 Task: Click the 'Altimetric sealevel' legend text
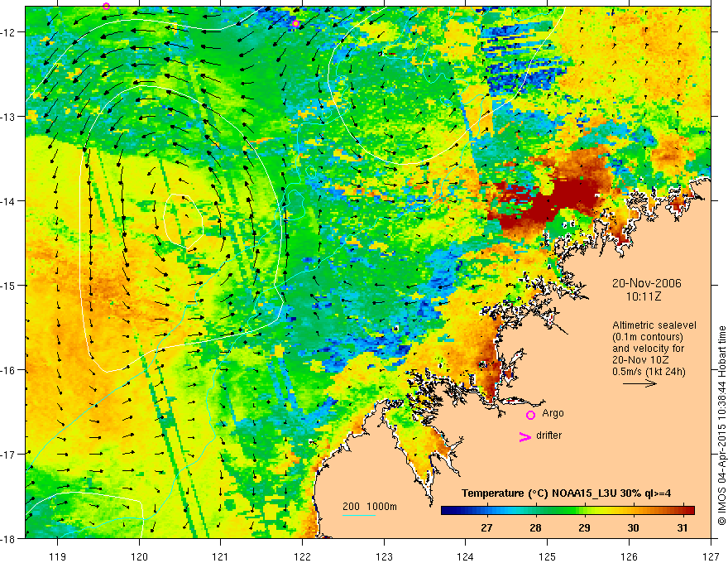(x=654, y=325)
